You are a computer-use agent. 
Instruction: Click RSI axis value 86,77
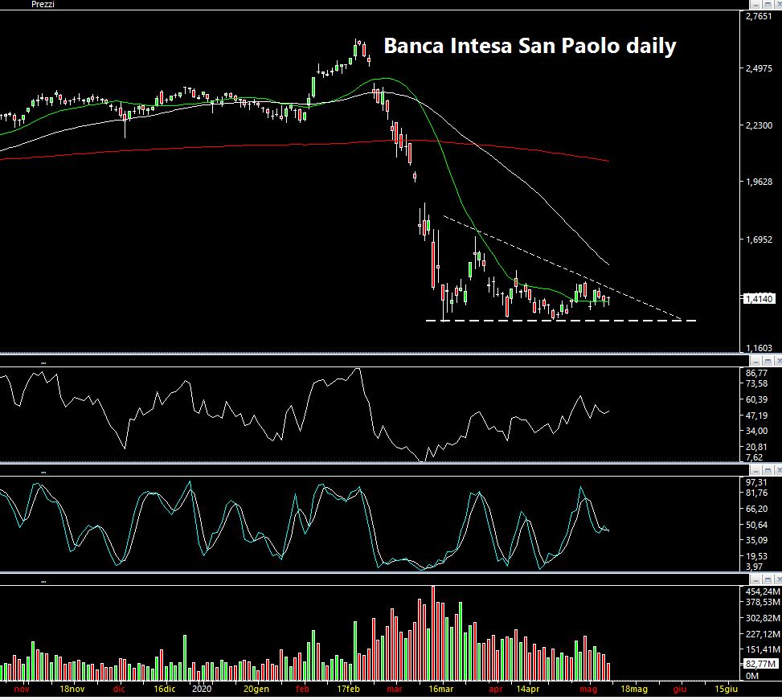tap(756, 373)
